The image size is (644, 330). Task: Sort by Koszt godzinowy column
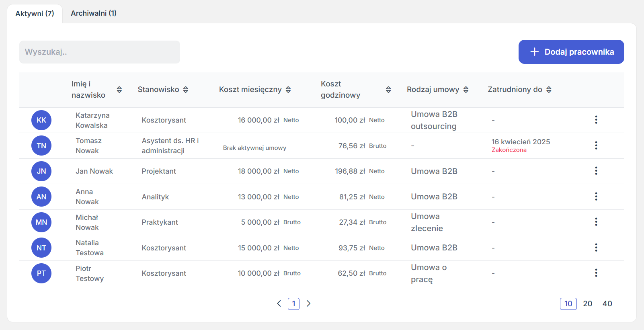pos(388,90)
